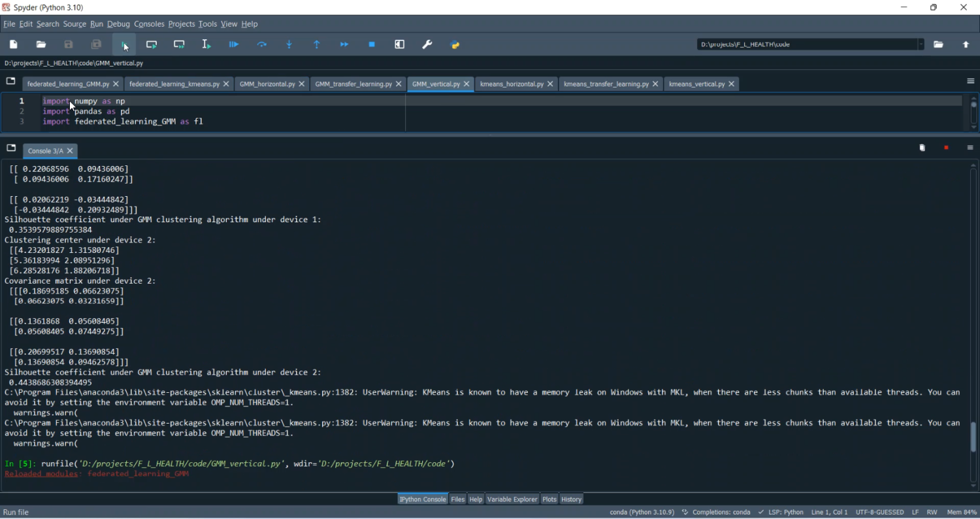
Task: Show the Plots pane
Action: point(549,499)
